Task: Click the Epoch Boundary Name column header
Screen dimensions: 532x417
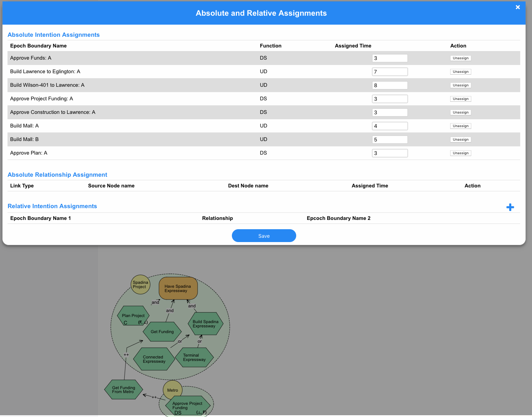Action: click(39, 46)
